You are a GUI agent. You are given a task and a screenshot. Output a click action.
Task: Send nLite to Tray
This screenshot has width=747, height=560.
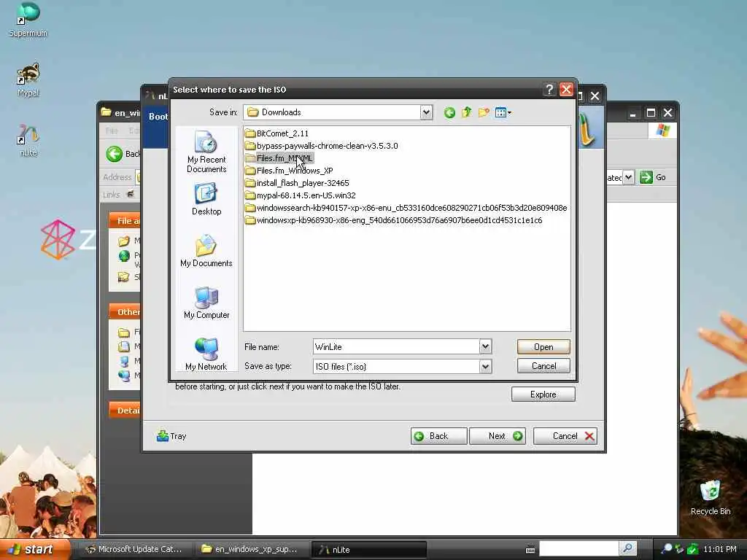171,436
